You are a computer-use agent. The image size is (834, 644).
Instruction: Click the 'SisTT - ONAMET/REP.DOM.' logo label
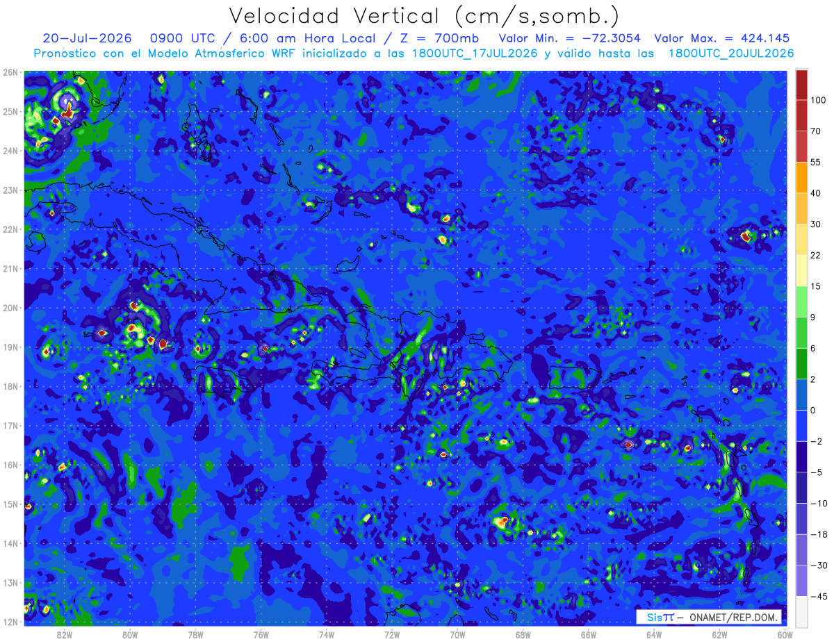pos(710,617)
